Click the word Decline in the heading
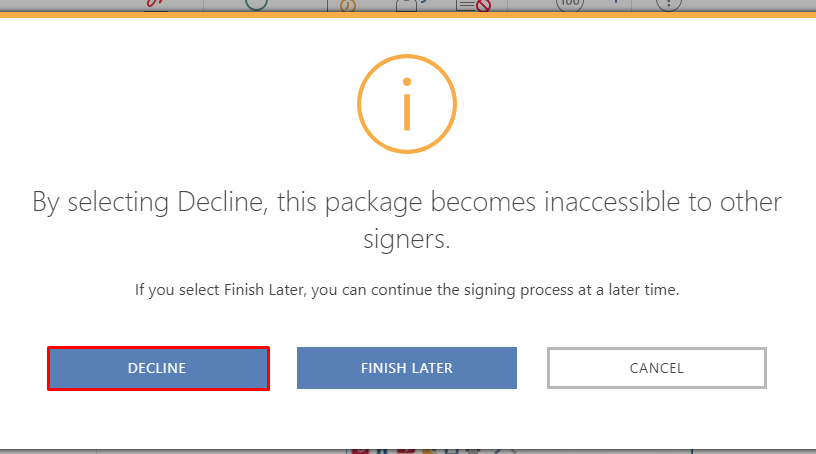This screenshot has width=816, height=454. 222,202
